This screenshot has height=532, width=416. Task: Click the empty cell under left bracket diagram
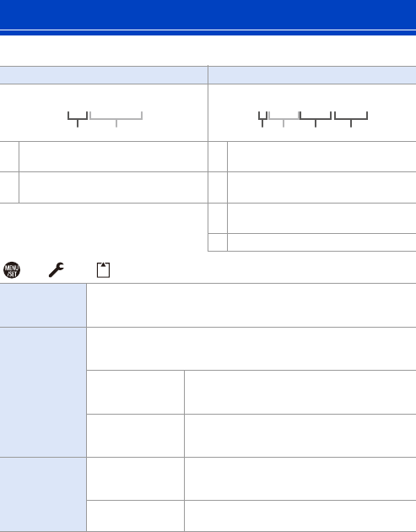[113, 157]
